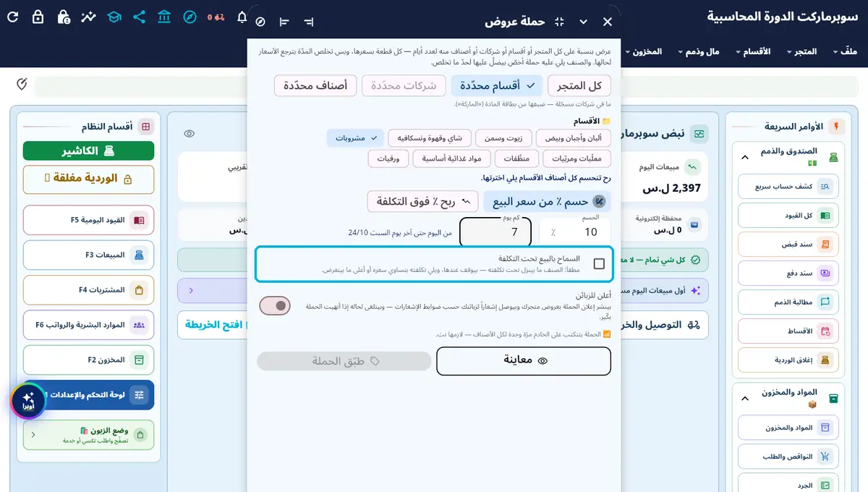Click the كم يوم days input field
The image size is (868, 492).
(x=495, y=232)
